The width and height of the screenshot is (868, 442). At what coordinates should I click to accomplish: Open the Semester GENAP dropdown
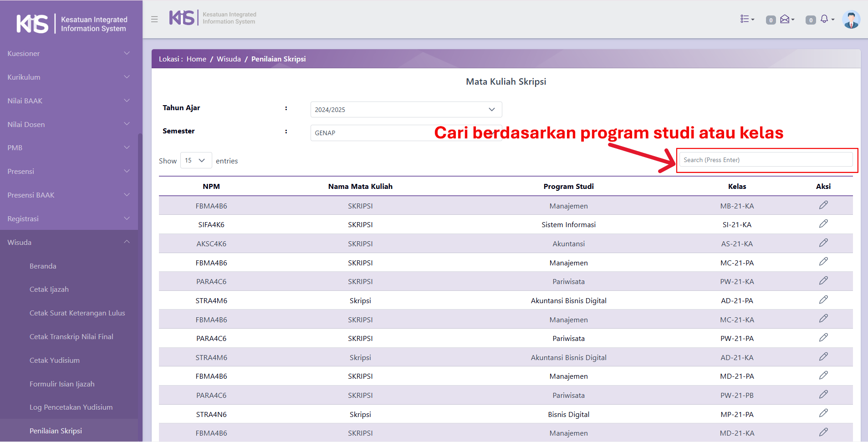pyautogui.click(x=371, y=133)
